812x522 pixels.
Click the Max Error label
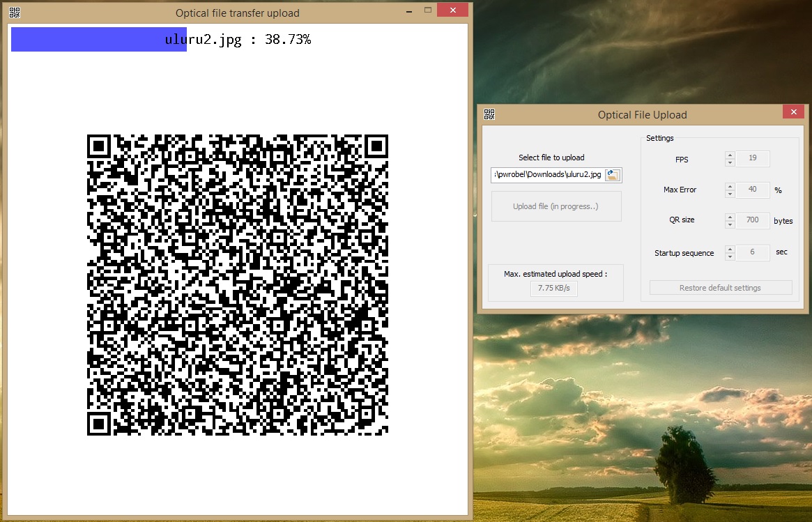pos(680,190)
